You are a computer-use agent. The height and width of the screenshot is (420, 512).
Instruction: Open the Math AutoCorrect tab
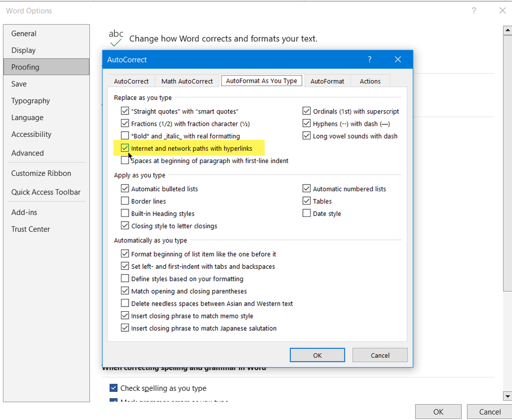(x=187, y=81)
